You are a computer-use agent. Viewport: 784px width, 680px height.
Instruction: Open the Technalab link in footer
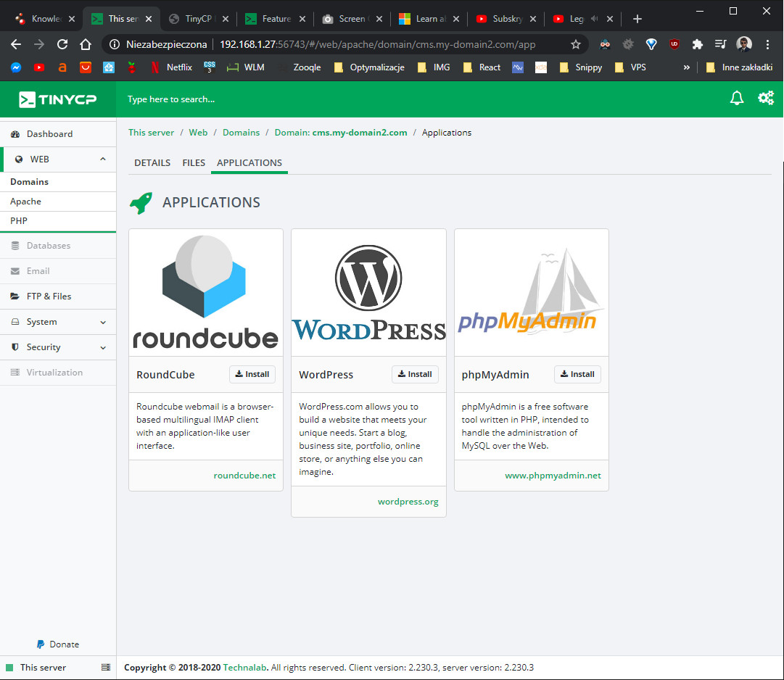(x=244, y=668)
